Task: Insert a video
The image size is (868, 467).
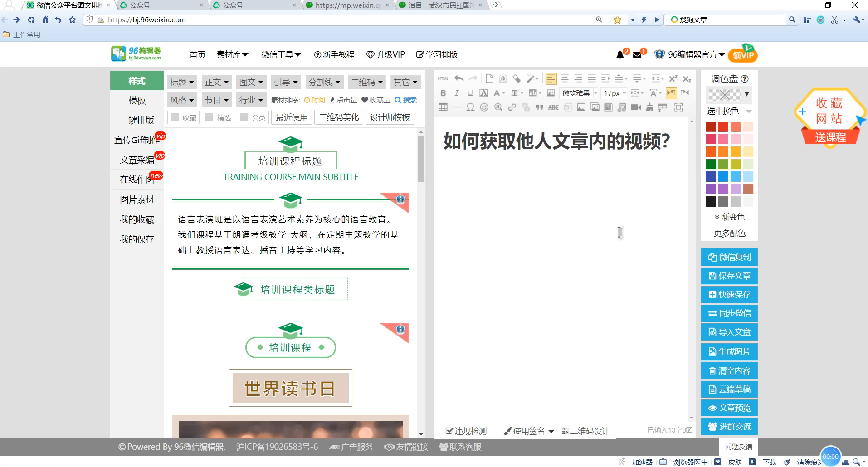Action: 636,107
